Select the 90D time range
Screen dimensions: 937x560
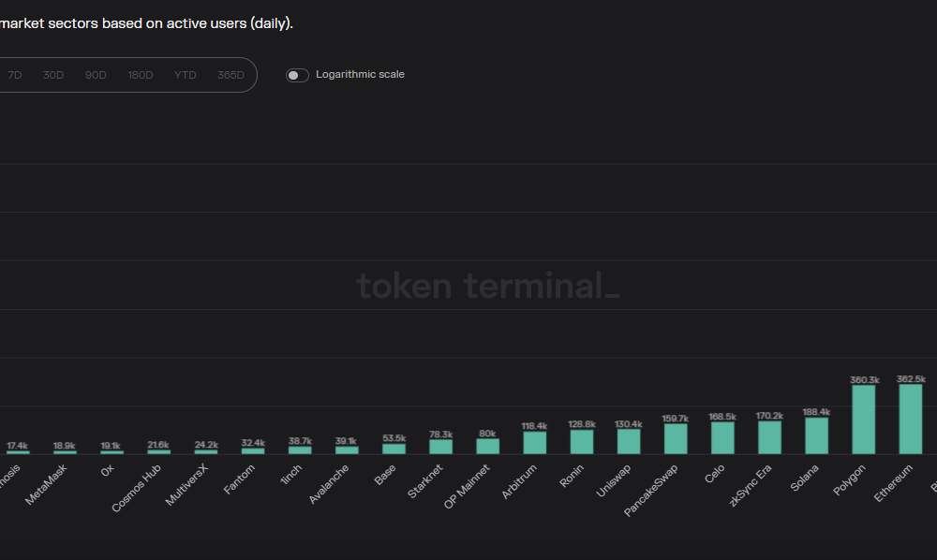click(x=96, y=75)
